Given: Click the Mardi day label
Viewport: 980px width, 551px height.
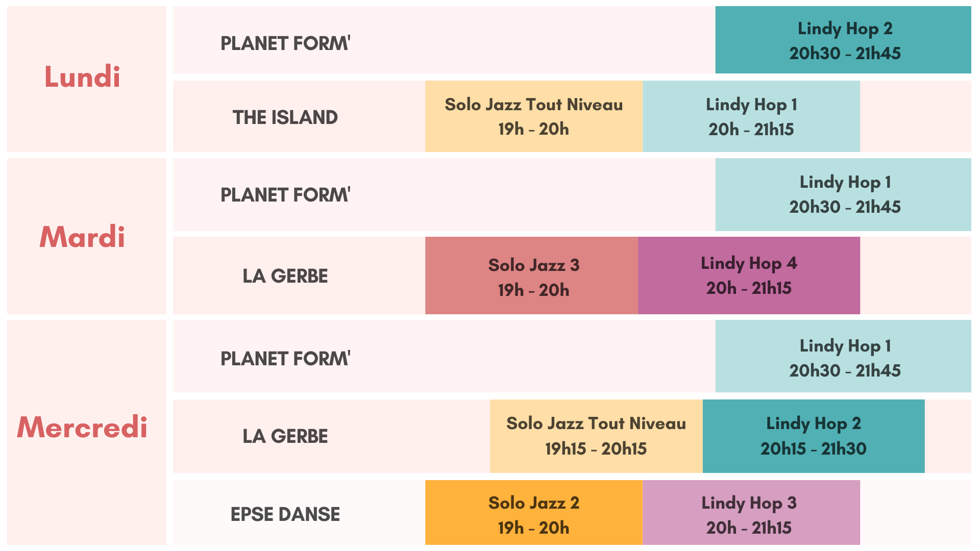Looking at the screenshot, I should pos(82,237).
